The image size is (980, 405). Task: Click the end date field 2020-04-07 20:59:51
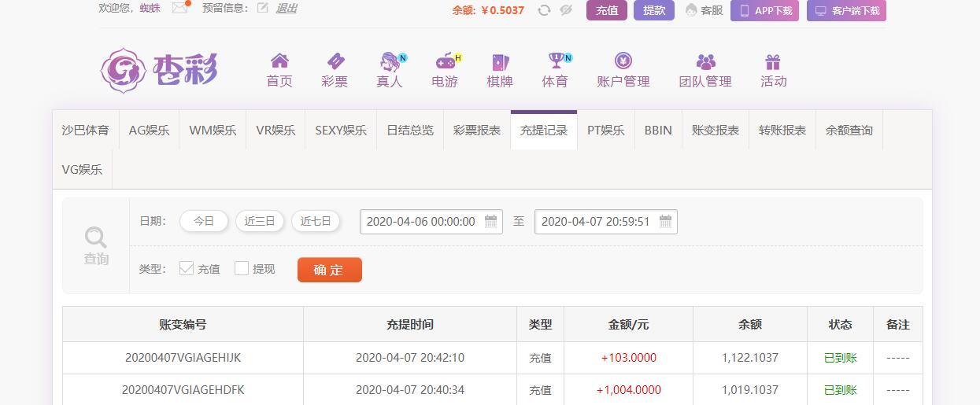606,222
